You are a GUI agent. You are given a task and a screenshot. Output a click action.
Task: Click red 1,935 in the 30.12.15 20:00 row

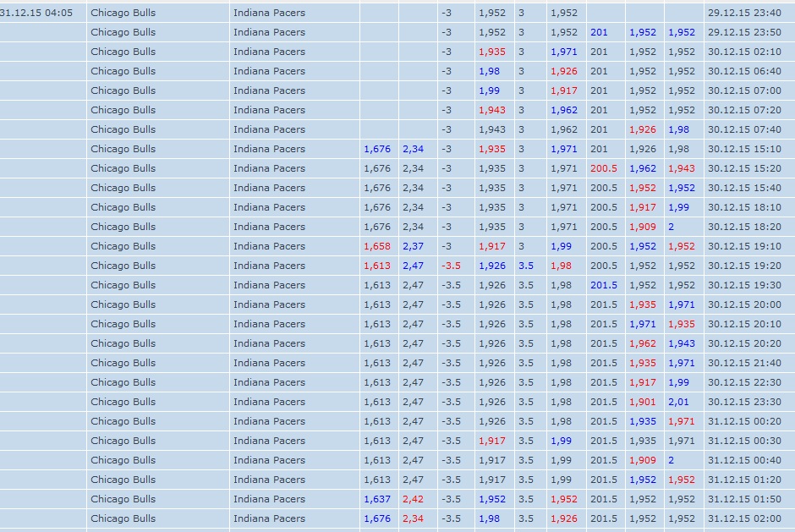643,304
